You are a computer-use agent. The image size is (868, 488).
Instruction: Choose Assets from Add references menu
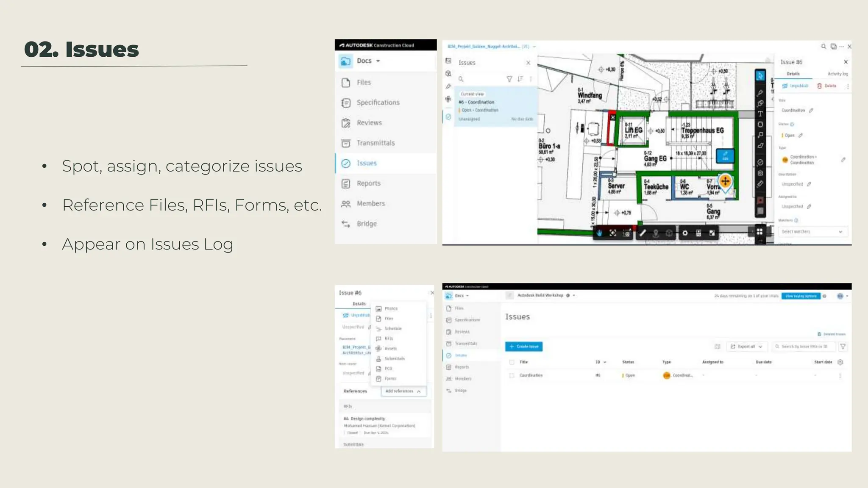tap(387, 349)
